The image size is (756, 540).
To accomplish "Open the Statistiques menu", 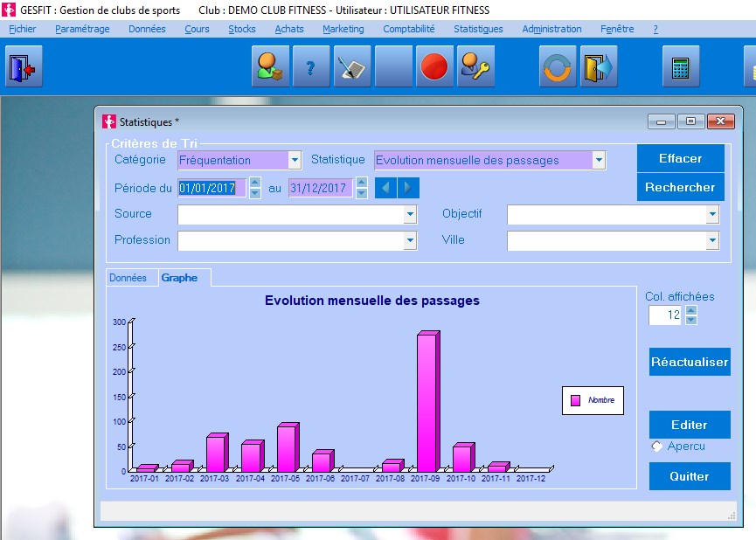I will click(x=478, y=29).
